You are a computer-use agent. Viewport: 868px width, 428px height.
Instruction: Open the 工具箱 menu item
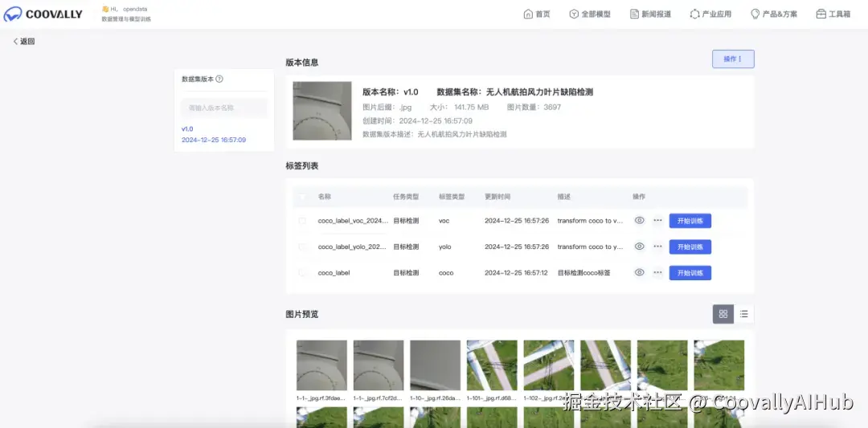(833, 14)
